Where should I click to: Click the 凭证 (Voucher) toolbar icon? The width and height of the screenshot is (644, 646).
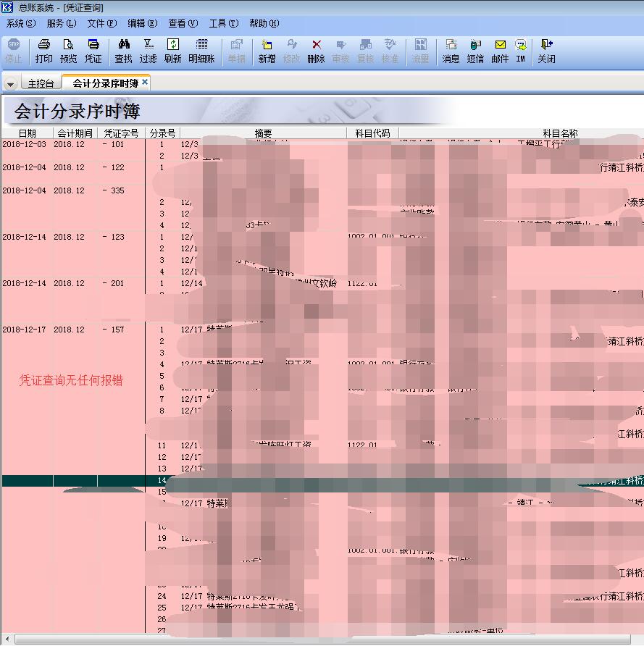[93, 51]
